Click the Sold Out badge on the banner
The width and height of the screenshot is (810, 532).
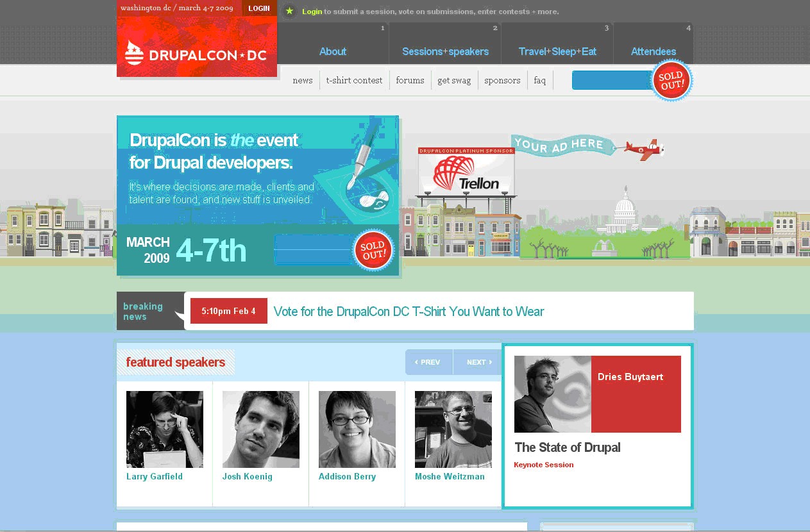click(373, 250)
